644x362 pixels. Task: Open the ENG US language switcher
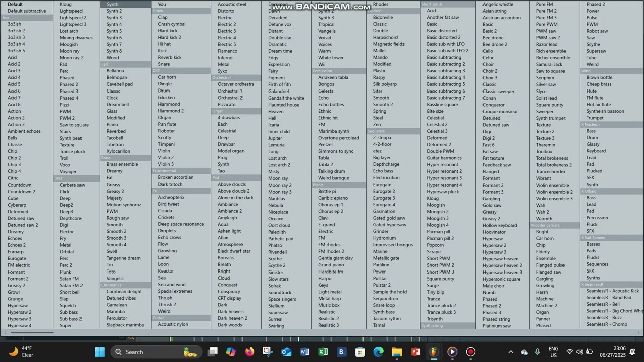(x=553, y=352)
